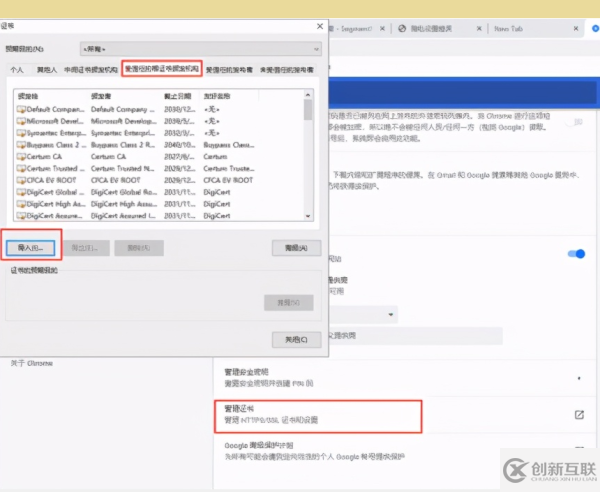Click the Close (关闭) button at dialog bottom
The image size is (600, 492).
pos(297,339)
